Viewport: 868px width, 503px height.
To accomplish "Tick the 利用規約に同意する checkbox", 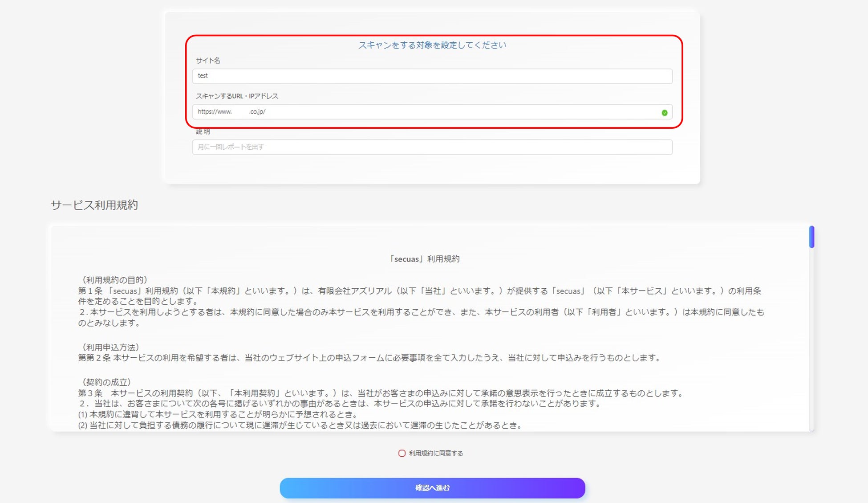I will pyautogui.click(x=402, y=453).
